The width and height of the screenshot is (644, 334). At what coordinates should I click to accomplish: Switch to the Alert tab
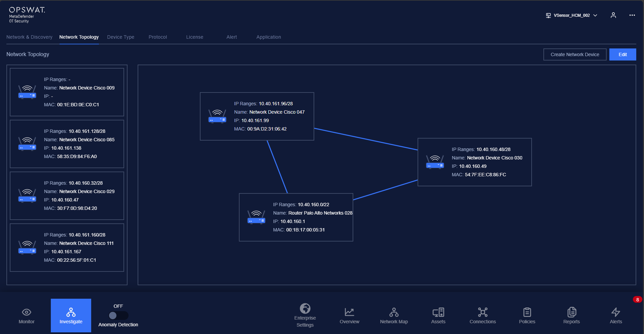point(232,37)
